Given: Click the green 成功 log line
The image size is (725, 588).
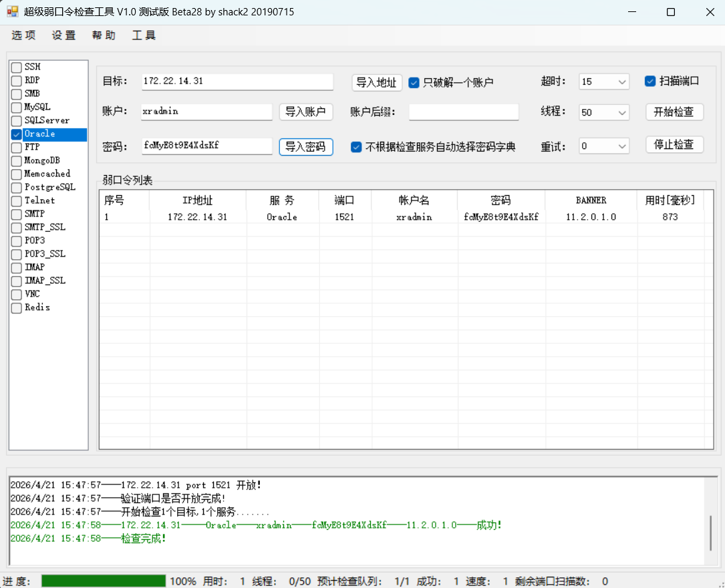Looking at the screenshot, I should pos(256,525).
